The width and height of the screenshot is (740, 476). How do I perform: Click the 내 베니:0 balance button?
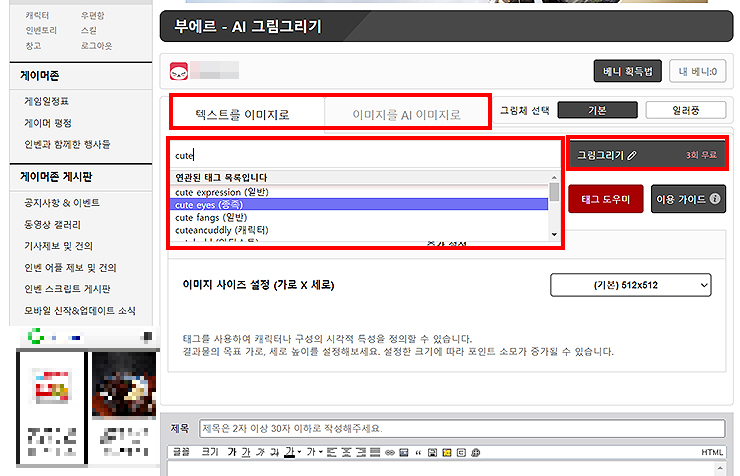(x=698, y=71)
